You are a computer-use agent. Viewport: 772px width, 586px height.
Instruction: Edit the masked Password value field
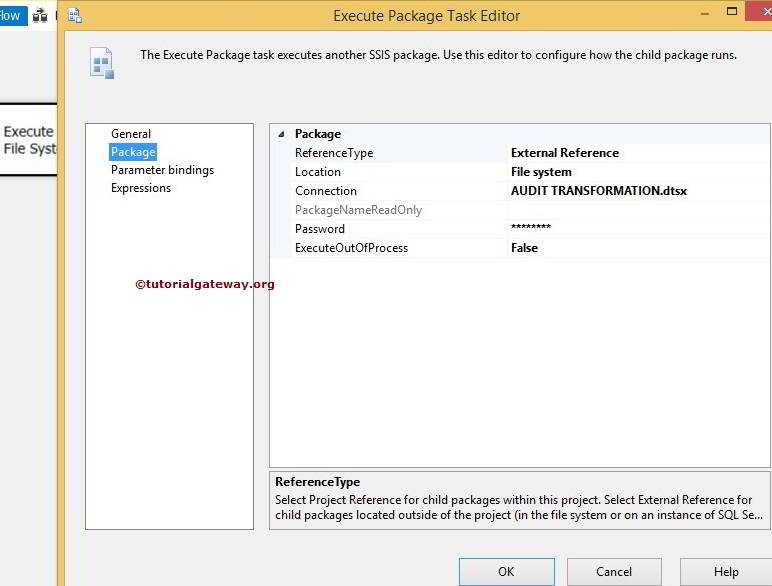(639, 229)
